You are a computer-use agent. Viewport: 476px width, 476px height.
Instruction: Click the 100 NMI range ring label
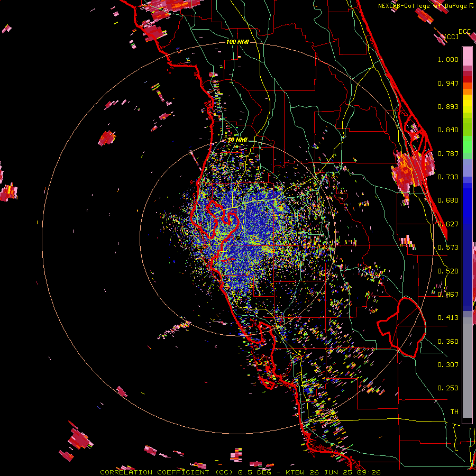[x=237, y=42]
